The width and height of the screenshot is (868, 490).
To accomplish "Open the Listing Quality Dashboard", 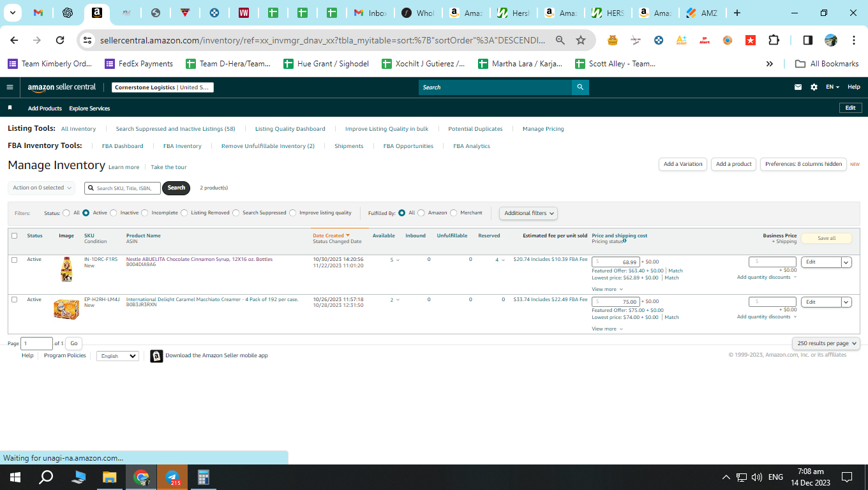I will (290, 129).
